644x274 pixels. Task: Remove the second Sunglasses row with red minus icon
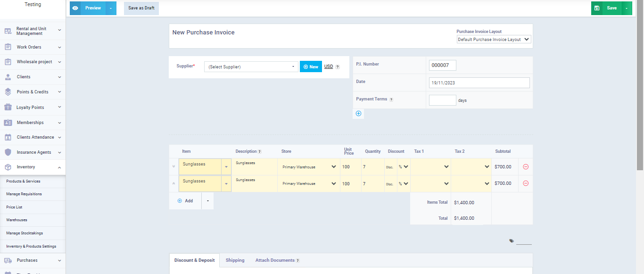526,183
